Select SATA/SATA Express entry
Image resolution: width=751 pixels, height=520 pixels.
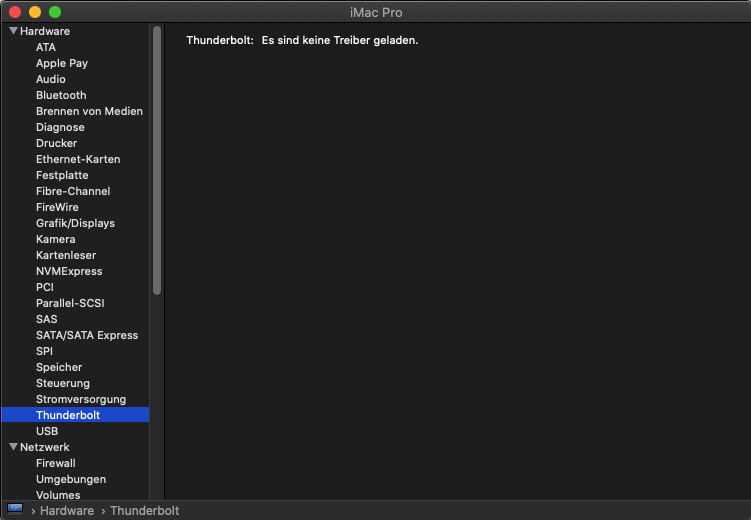87,335
